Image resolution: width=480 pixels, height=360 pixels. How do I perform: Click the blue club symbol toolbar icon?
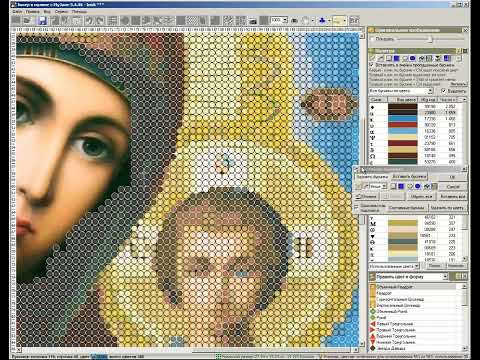pos(322,21)
